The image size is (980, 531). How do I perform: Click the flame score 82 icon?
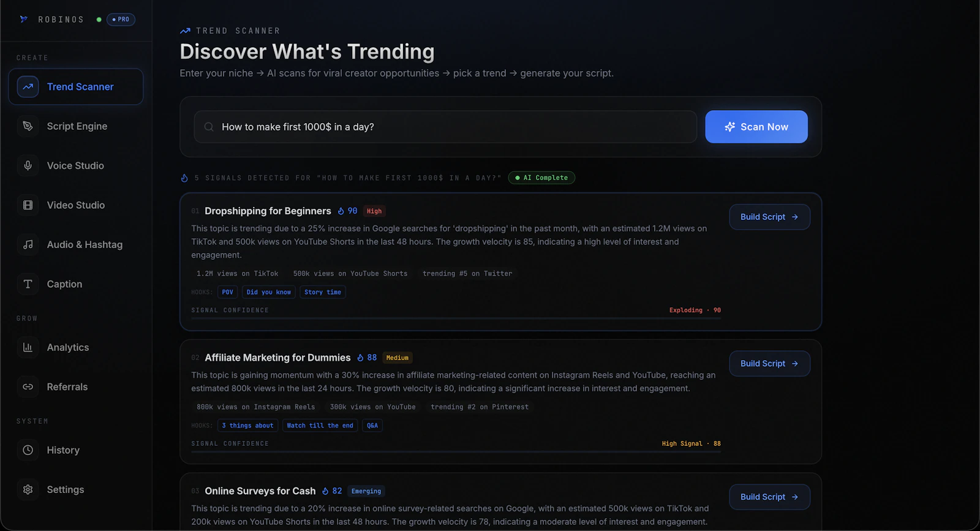point(326,491)
